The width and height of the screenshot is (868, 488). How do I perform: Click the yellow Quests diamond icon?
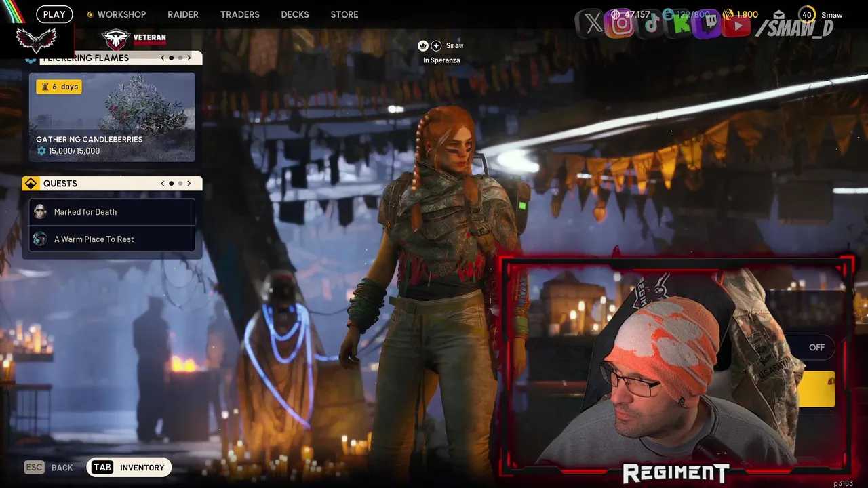(31, 184)
